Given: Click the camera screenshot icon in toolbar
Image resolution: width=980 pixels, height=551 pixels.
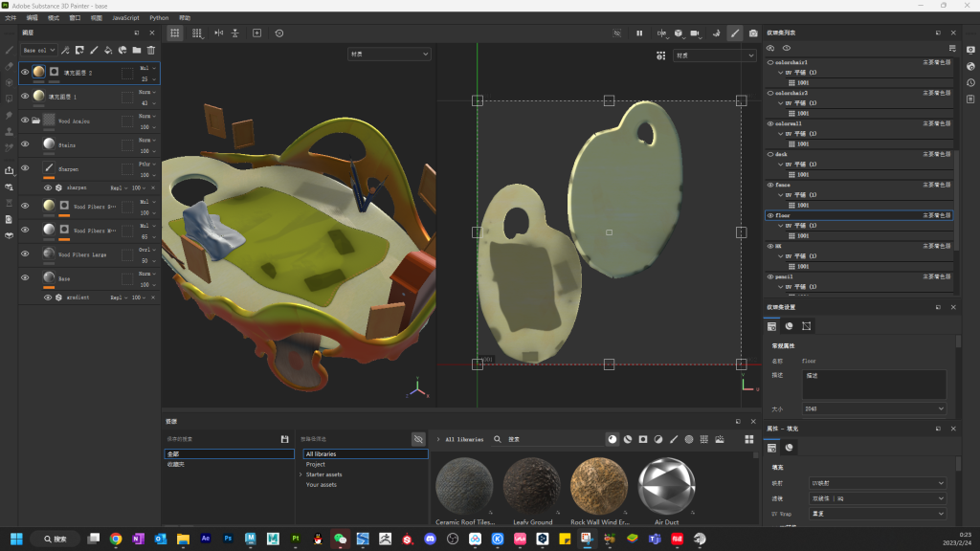Looking at the screenshot, I should point(753,33).
